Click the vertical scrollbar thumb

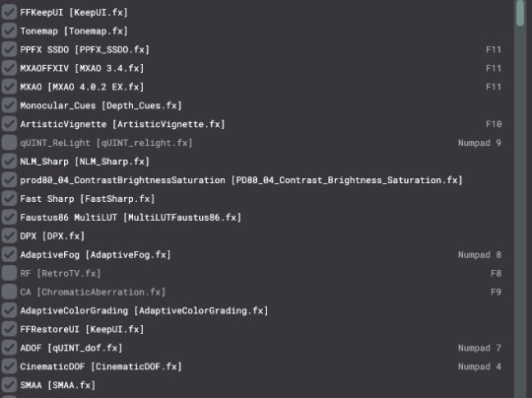point(520,13)
